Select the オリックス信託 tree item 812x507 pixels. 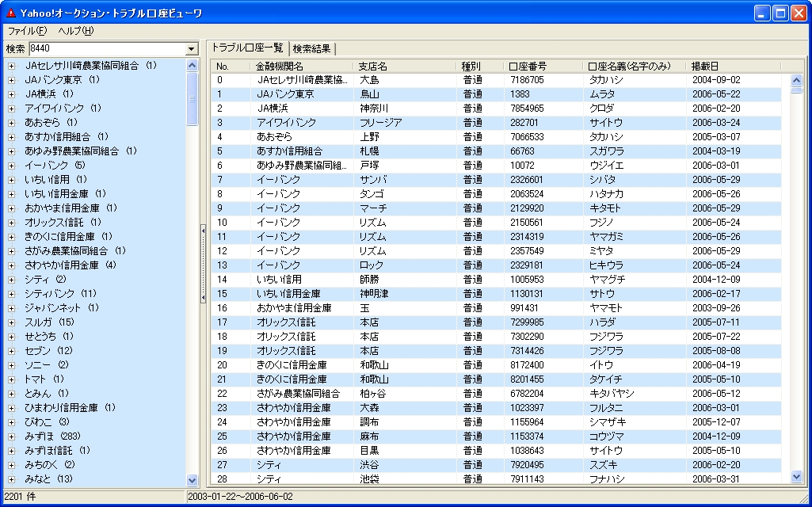click(x=63, y=222)
